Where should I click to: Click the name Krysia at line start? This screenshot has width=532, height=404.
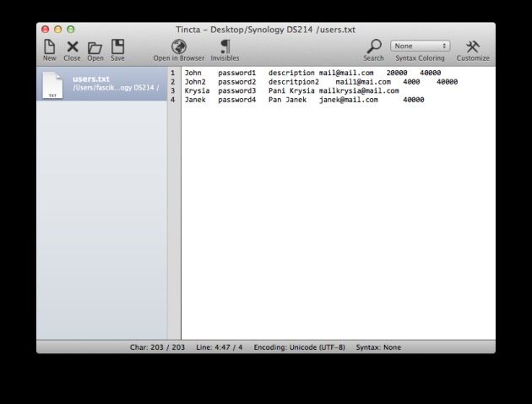click(197, 90)
